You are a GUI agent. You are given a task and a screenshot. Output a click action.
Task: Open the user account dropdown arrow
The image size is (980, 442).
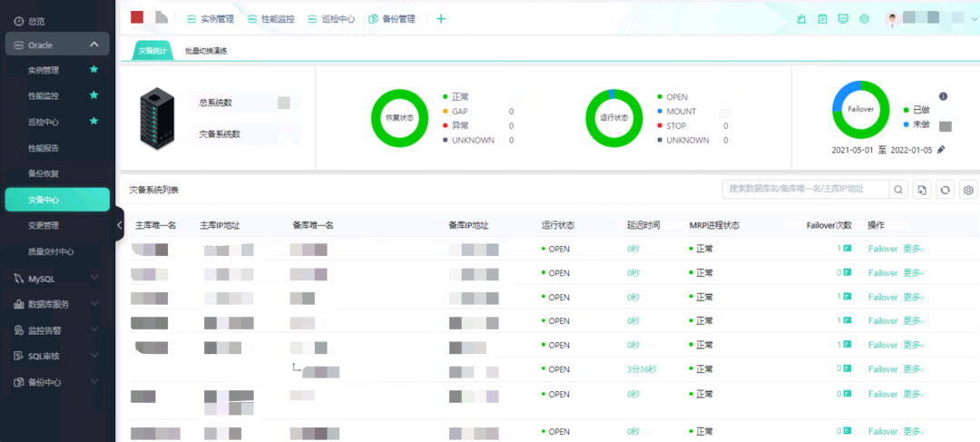(x=973, y=19)
